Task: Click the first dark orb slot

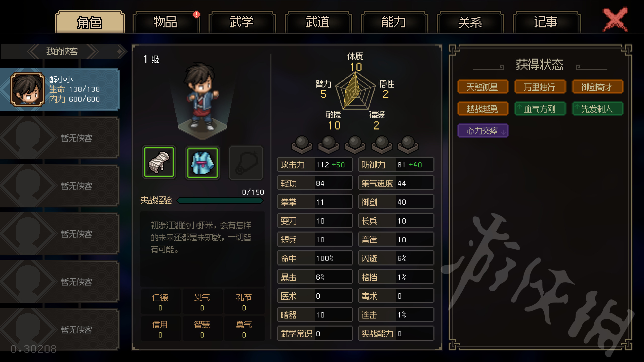Action: pos(302,144)
